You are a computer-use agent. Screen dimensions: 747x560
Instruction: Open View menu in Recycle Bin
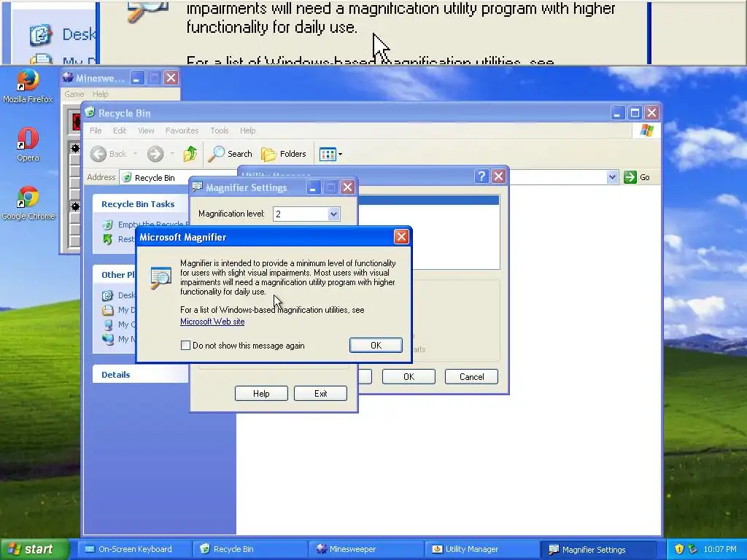(146, 131)
